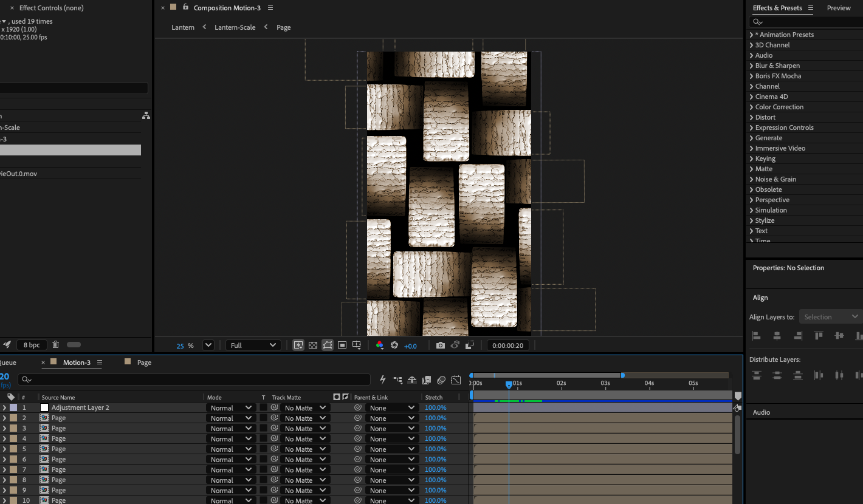The image size is (863, 504).
Task: Enable Motion Blur switch in timeline
Action: (441, 380)
